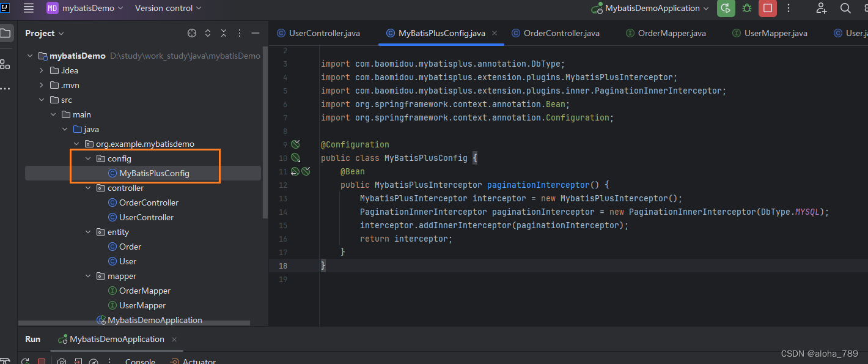Viewport: 868px width, 364px height.
Task: Close the MybatisDemoApplication run tab
Action: coord(174,339)
